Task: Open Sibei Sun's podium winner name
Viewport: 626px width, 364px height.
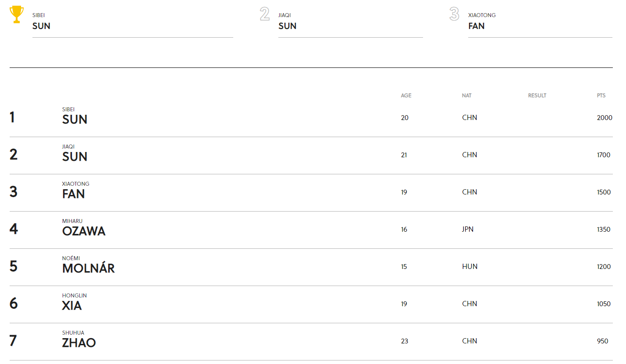Action: point(41,21)
